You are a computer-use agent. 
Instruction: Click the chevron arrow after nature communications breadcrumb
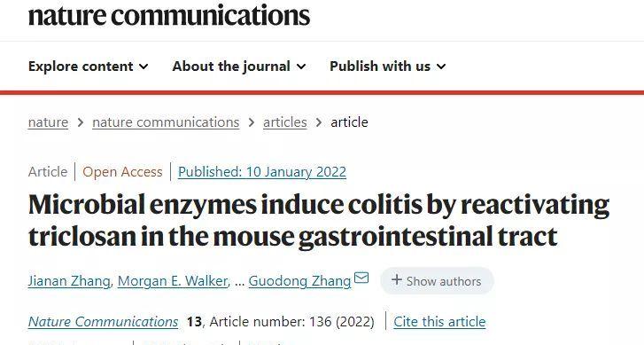[252, 122]
